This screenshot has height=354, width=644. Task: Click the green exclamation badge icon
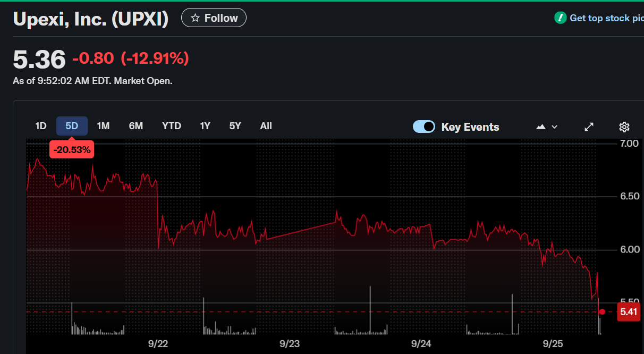pos(560,18)
